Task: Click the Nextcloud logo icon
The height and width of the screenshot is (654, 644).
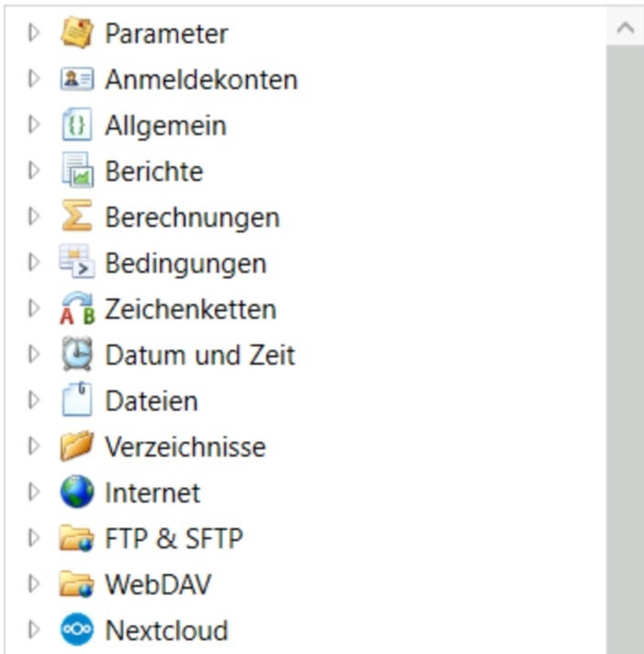Action: click(x=77, y=631)
